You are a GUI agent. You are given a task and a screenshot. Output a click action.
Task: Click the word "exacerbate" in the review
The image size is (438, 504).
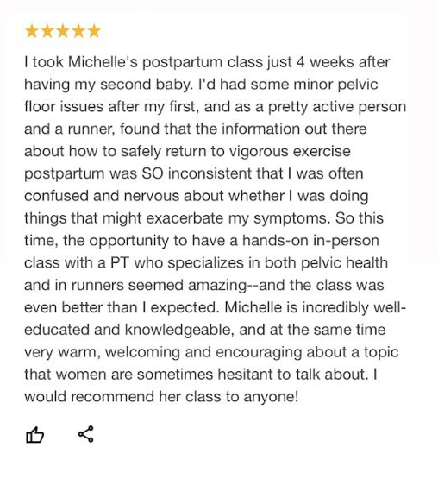pyautogui.click(x=185, y=218)
